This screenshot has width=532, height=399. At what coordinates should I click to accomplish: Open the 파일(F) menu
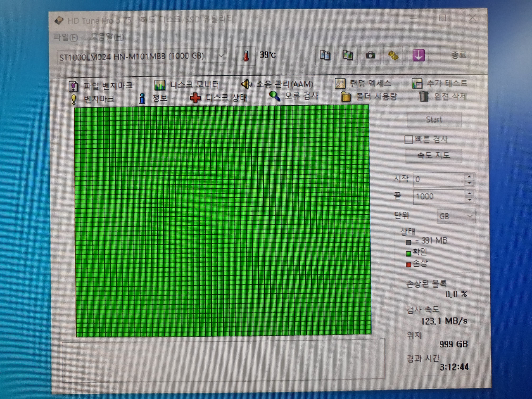point(65,37)
